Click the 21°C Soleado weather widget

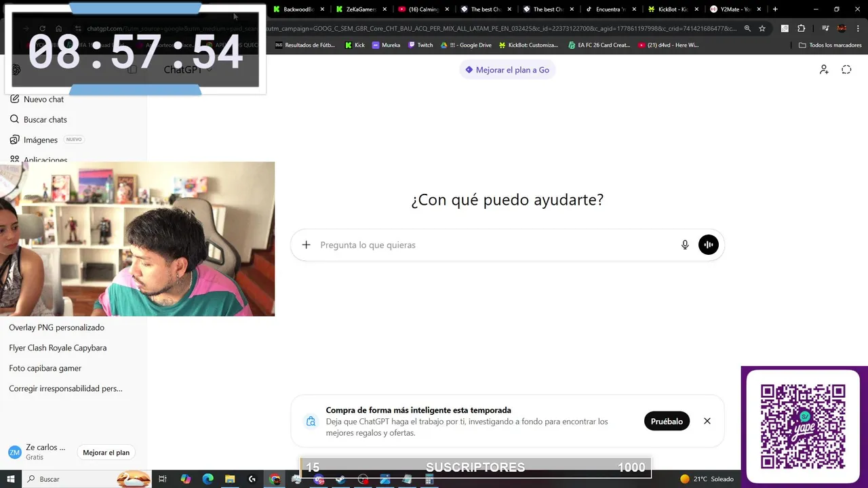[x=707, y=479]
